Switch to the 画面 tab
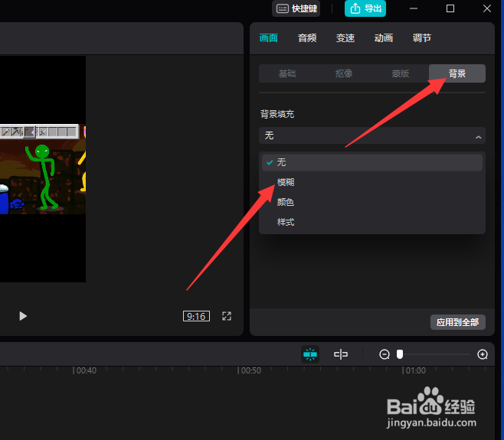Screen dimensions: 504x440 (x=268, y=38)
